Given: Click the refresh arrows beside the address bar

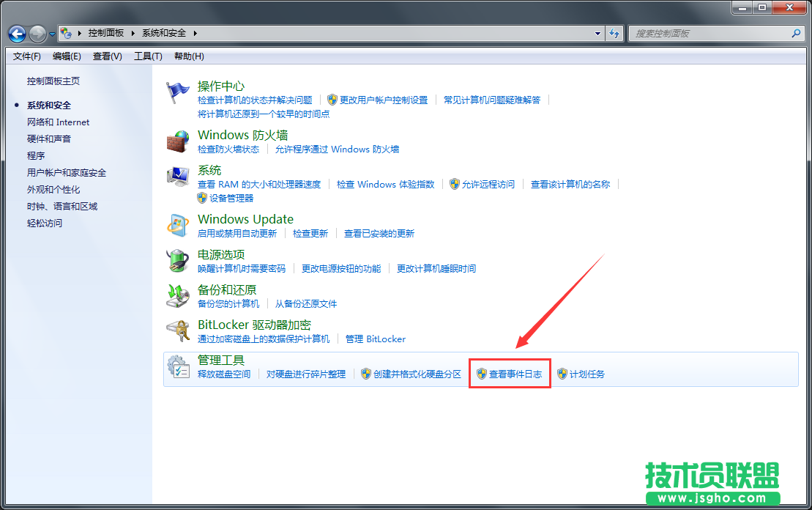Looking at the screenshot, I should point(615,33).
